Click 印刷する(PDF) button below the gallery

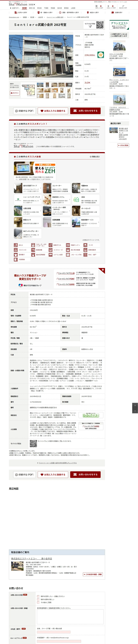click(24, 111)
